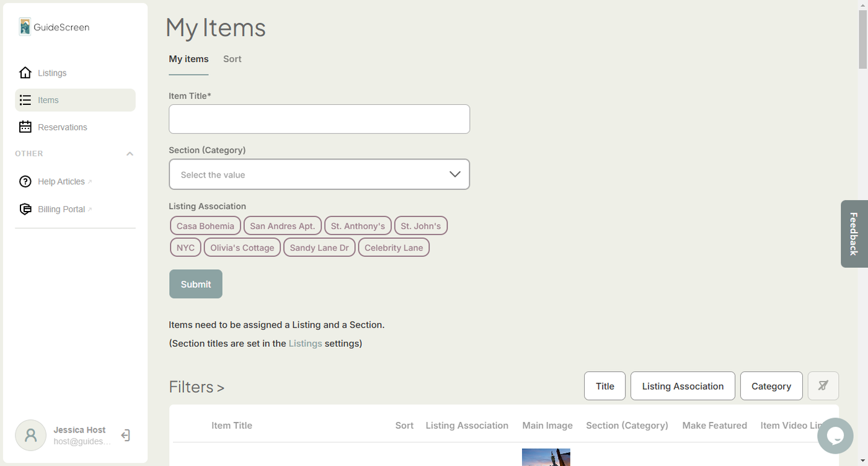Click the GuideScreen logo icon
This screenshot has width=868, height=466.
[25, 27]
